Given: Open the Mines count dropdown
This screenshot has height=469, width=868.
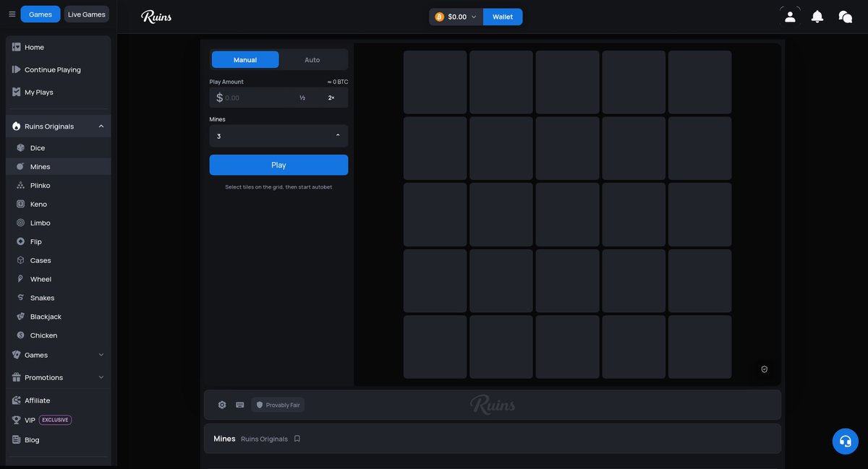Looking at the screenshot, I should [x=278, y=136].
